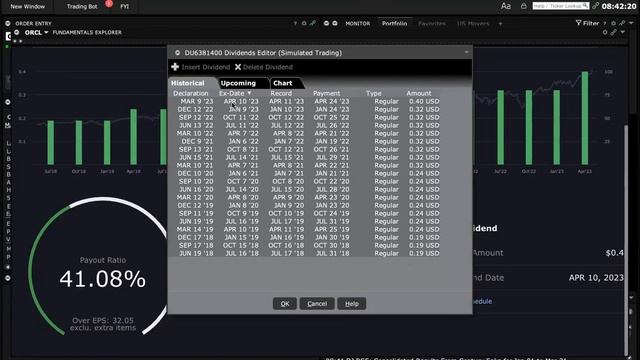Select the DEC 9 '21 declaration cell
The image size is (640, 360).
pos(198,141)
